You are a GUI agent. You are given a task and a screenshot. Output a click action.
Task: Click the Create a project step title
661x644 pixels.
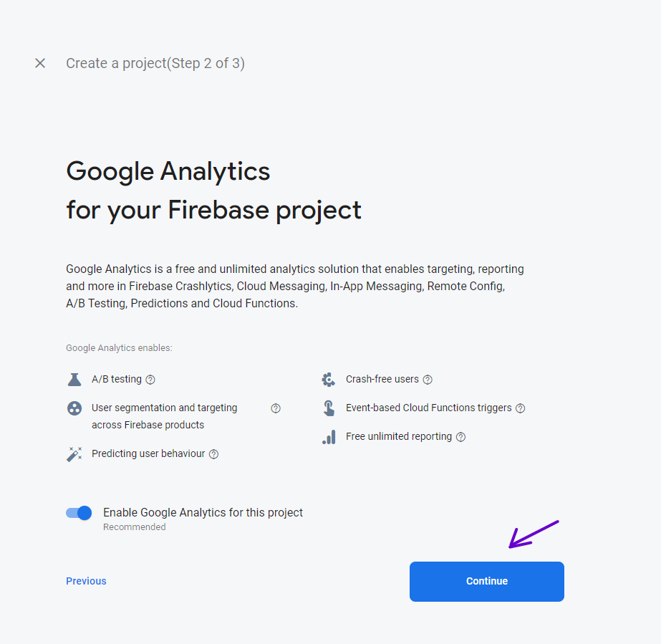pyautogui.click(x=155, y=63)
